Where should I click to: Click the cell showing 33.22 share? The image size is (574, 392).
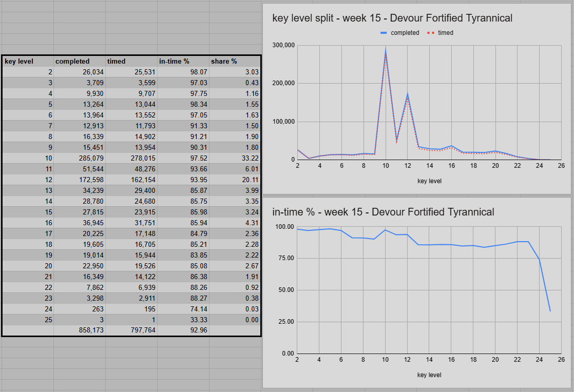235,159
